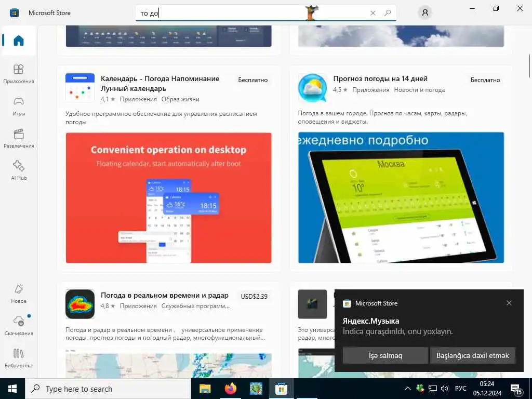
Task: Open Погода в реальном времени и радар icon
Action: pos(80,304)
